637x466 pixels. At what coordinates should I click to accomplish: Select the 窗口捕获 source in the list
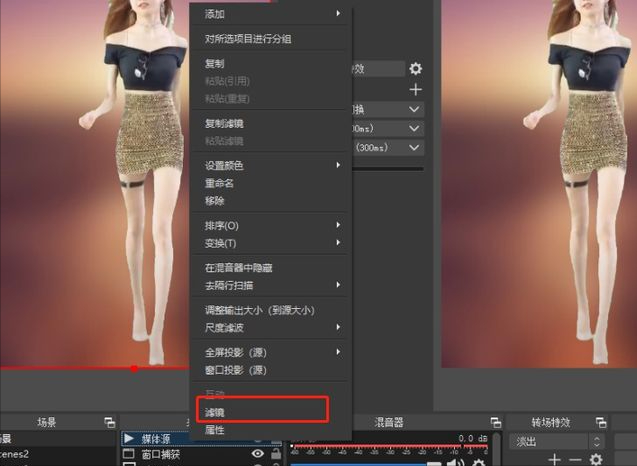tap(161, 454)
